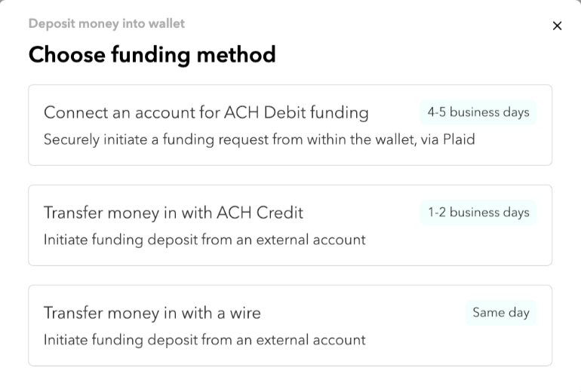Click the description under the wire transfer title
Viewport: 581px width, 392px height.
(x=204, y=340)
